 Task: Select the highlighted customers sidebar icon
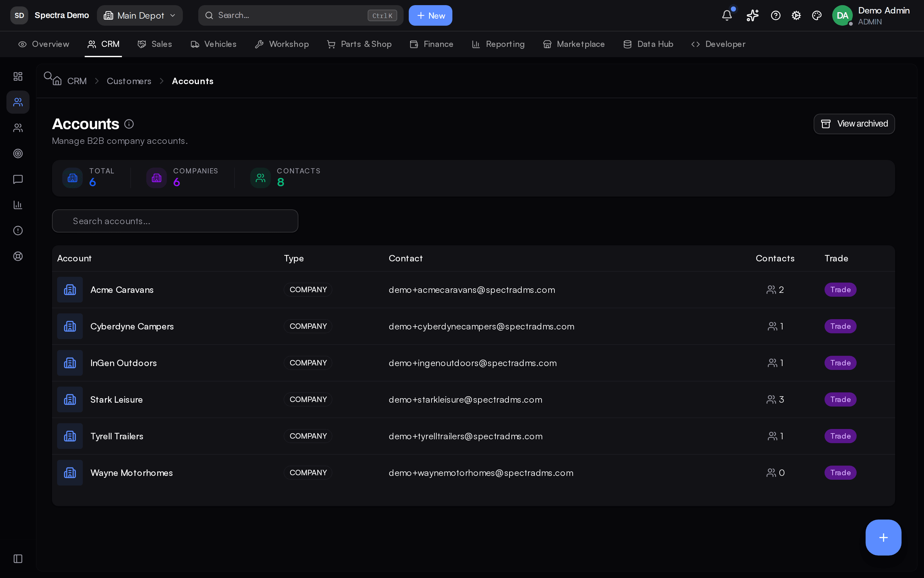[18, 102]
